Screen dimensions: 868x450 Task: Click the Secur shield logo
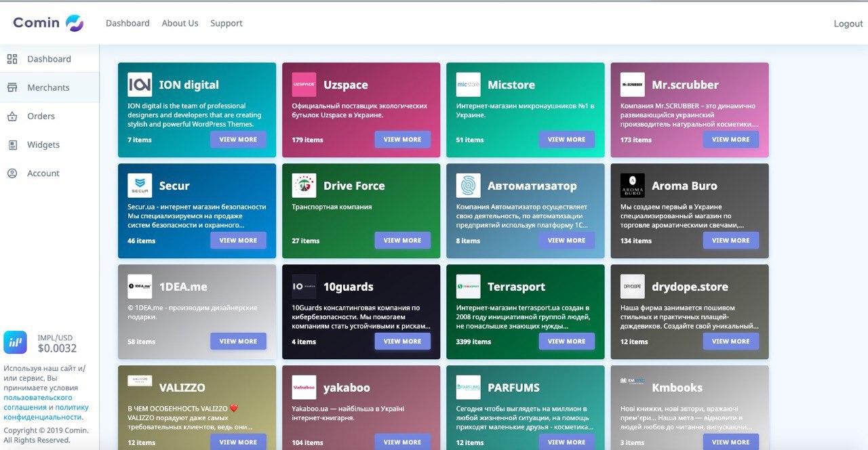click(140, 186)
